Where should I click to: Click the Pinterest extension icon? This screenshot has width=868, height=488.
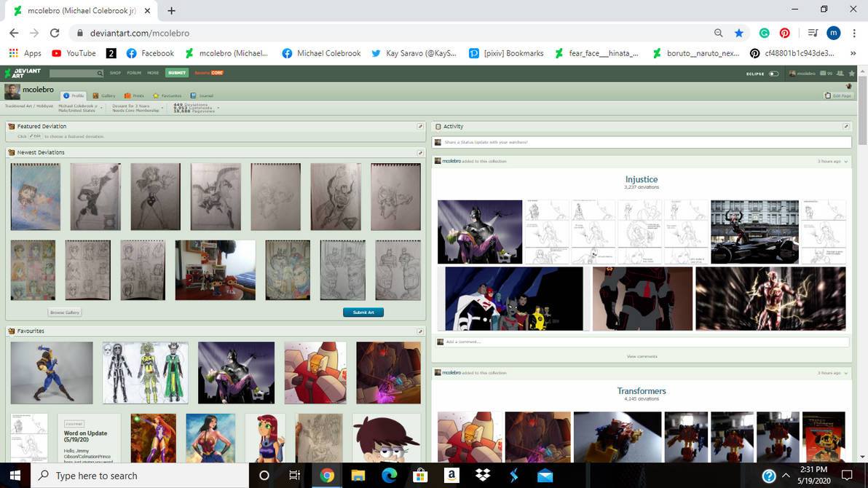pyautogui.click(x=784, y=34)
